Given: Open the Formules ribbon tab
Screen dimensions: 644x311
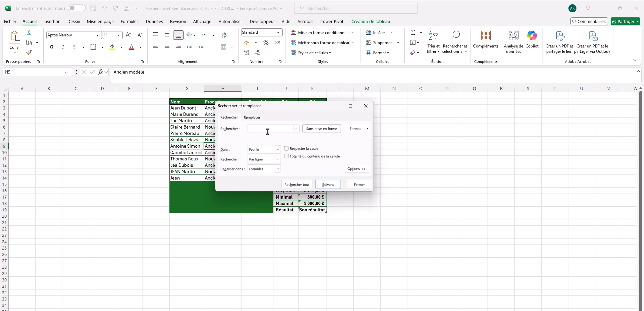Looking at the screenshot, I should (x=129, y=21).
